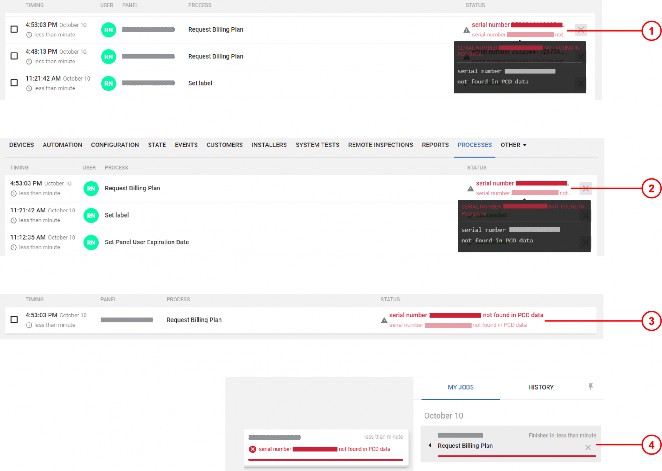Open the REMOTE INSPECTIONS tab
This screenshot has width=662, height=471.
(380, 145)
